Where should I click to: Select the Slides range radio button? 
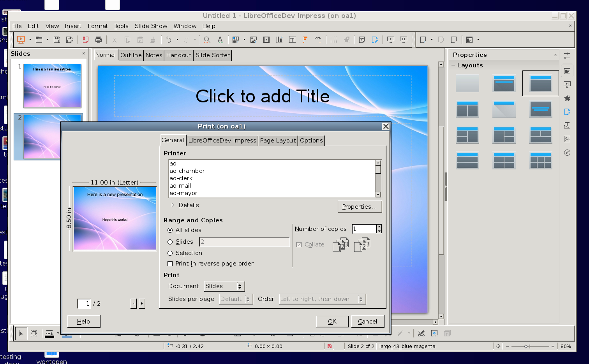pyautogui.click(x=170, y=242)
